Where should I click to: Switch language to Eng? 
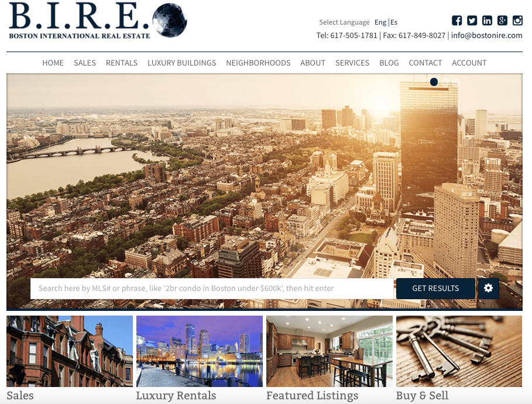[x=380, y=22]
